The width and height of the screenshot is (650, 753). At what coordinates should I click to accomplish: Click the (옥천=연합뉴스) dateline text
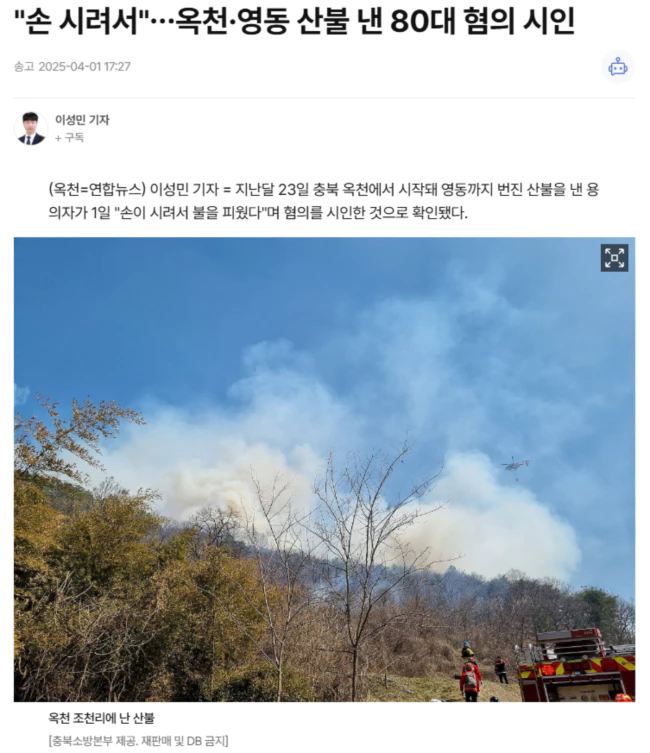tap(96, 190)
